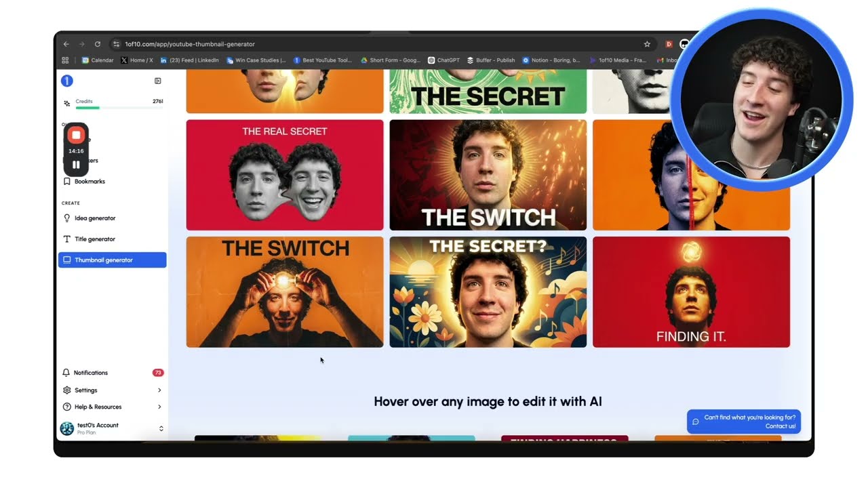The height and width of the screenshot is (488, 868).
Task: Expand the Settings submenu chevron
Action: pyautogui.click(x=159, y=390)
